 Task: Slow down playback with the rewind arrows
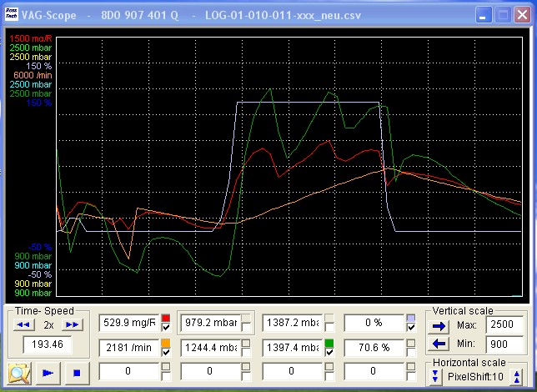23,324
